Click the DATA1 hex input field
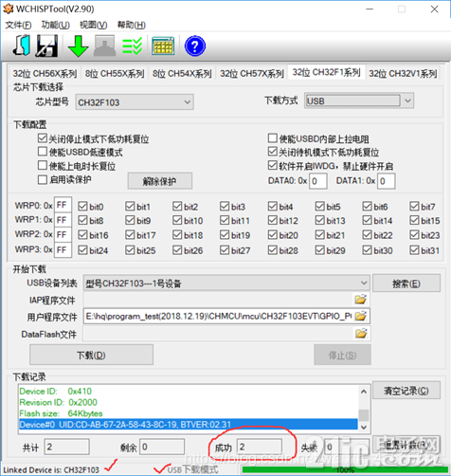This screenshot has width=451, height=476. [386, 181]
